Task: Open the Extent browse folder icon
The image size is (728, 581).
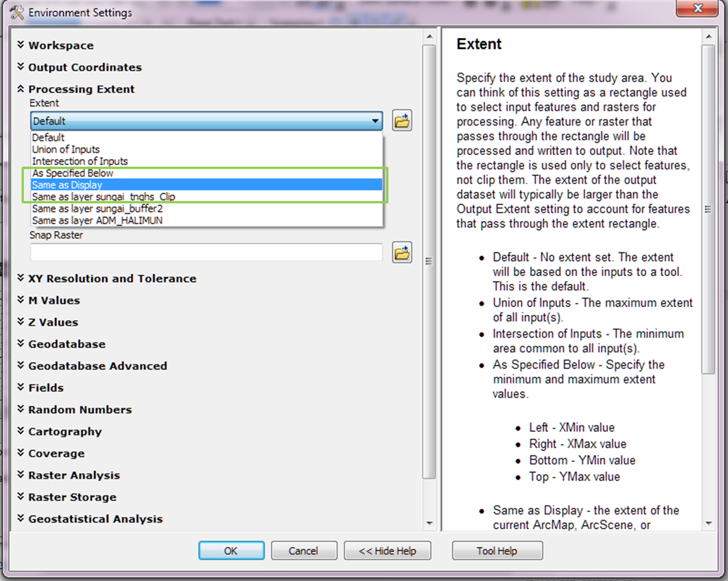Action: click(402, 121)
